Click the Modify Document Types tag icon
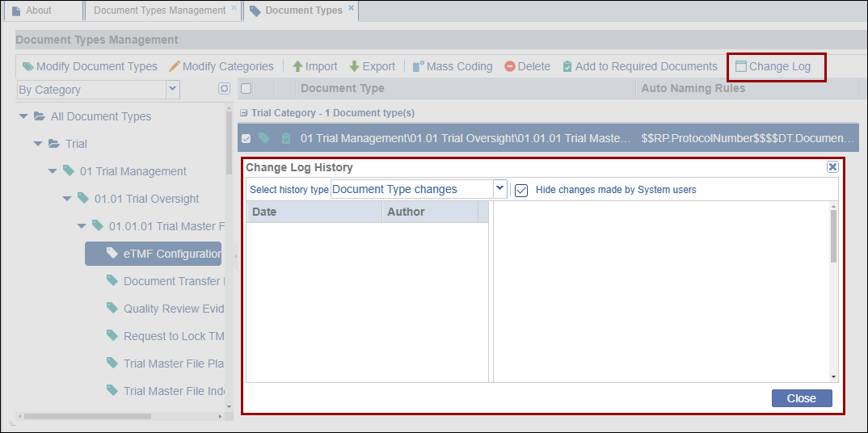Image resolution: width=868 pixels, height=433 pixels. 27,67
